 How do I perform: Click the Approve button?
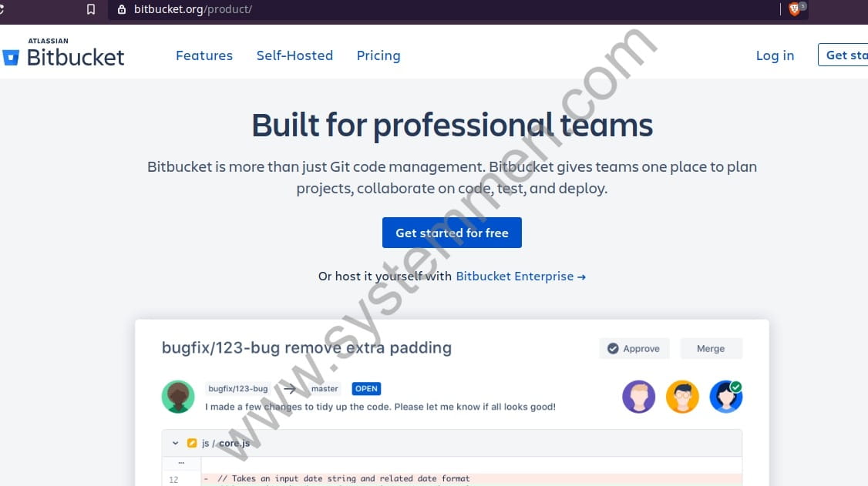(634, 348)
